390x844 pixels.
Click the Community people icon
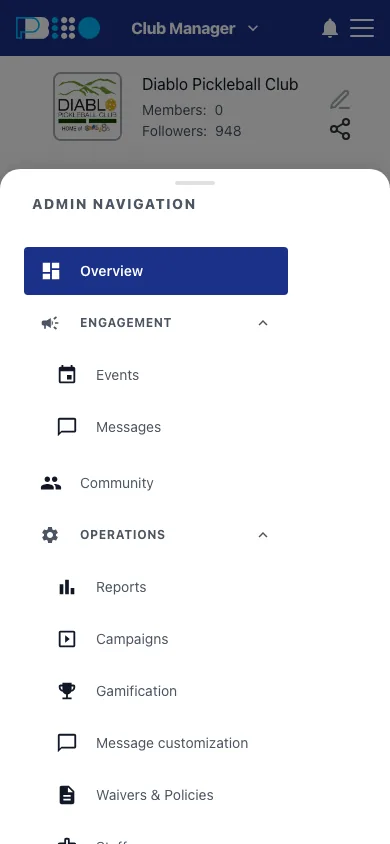[51, 483]
